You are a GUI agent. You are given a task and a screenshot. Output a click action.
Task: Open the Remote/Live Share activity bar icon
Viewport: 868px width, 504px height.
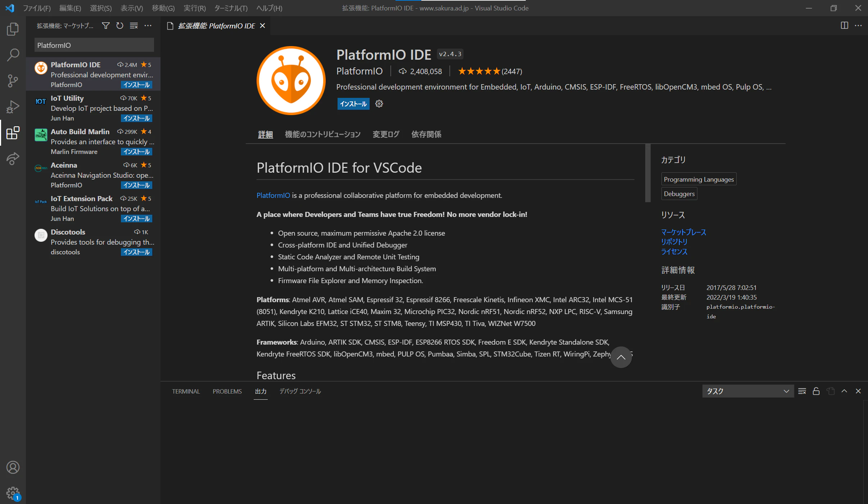point(13,159)
